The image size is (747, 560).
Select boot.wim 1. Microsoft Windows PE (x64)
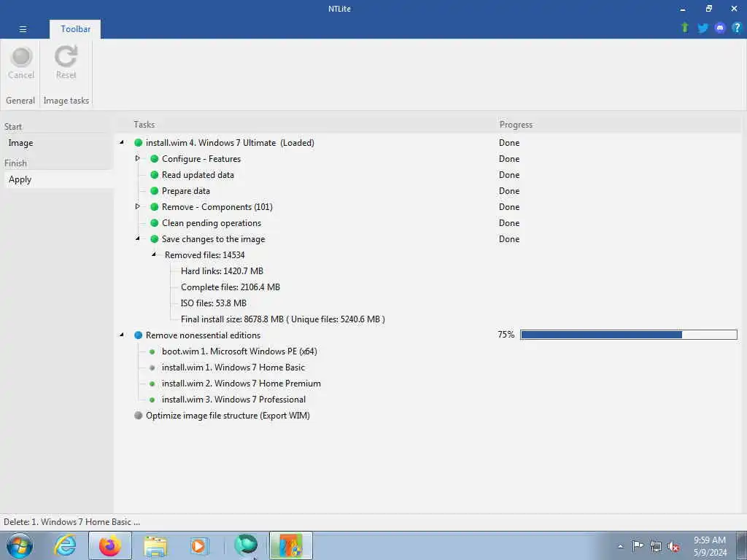click(239, 351)
